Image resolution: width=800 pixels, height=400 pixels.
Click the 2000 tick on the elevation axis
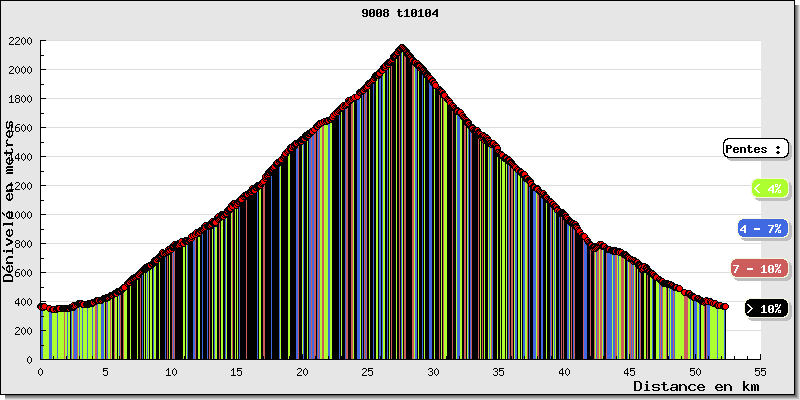click(x=20, y=71)
